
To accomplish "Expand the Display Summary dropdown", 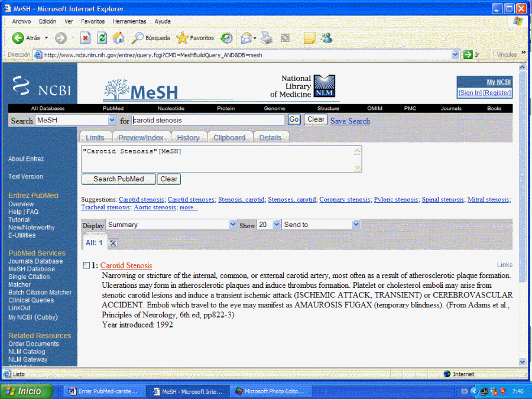I will (233, 225).
